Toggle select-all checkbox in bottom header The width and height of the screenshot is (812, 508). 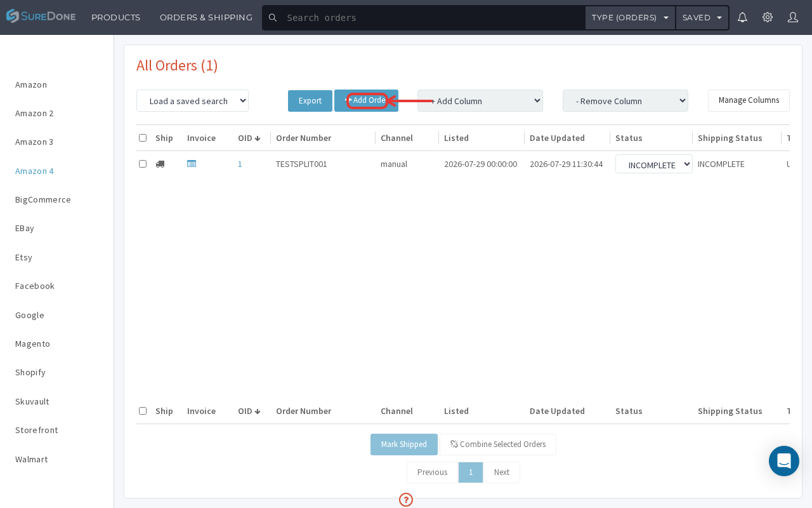pos(143,411)
